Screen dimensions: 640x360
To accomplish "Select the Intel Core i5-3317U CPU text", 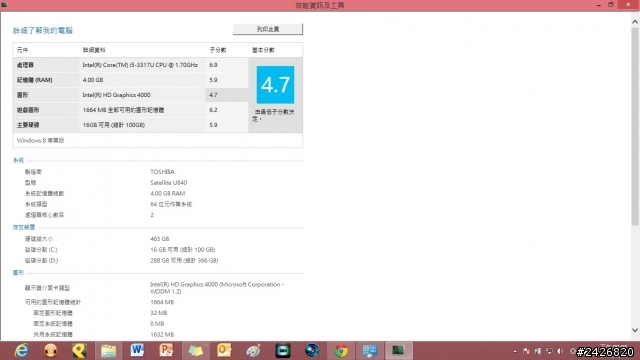I will [140, 65].
